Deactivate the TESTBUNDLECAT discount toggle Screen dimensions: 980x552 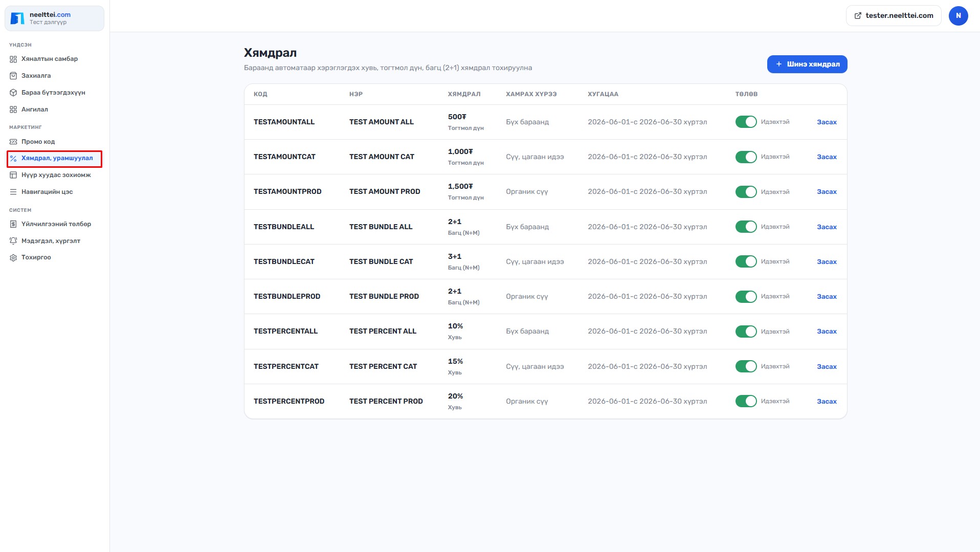pos(746,261)
